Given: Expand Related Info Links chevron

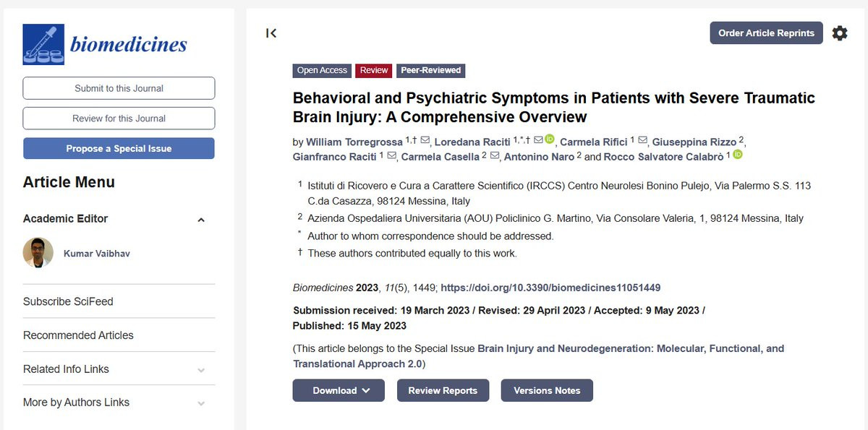Looking at the screenshot, I should (x=201, y=370).
